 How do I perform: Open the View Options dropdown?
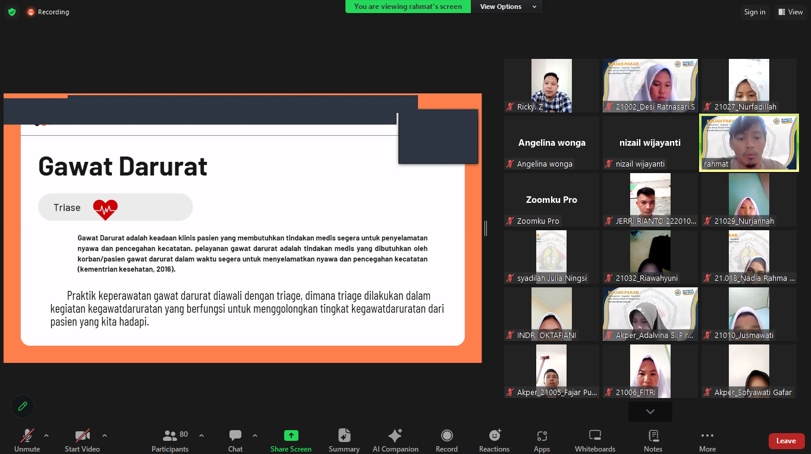click(x=508, y=7)
